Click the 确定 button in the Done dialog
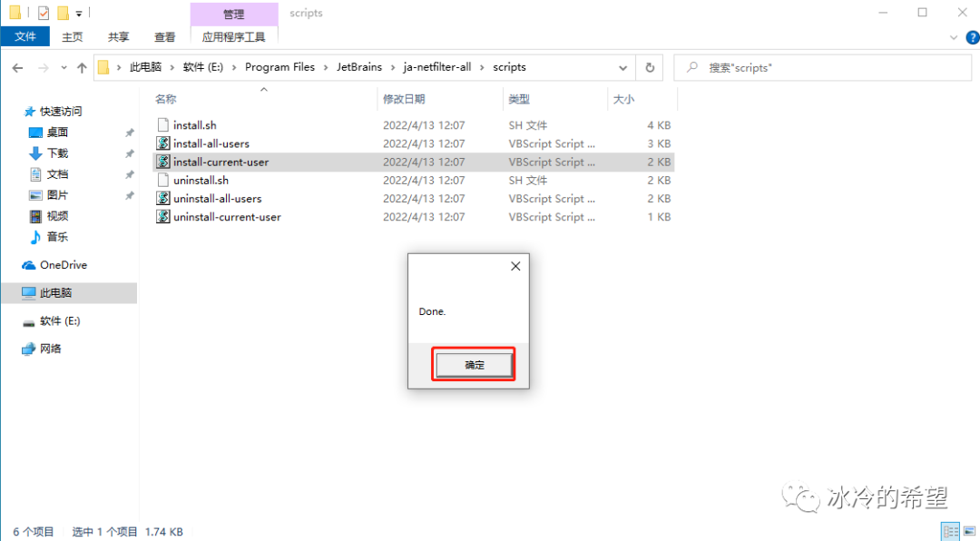 (x=475, y=365)
